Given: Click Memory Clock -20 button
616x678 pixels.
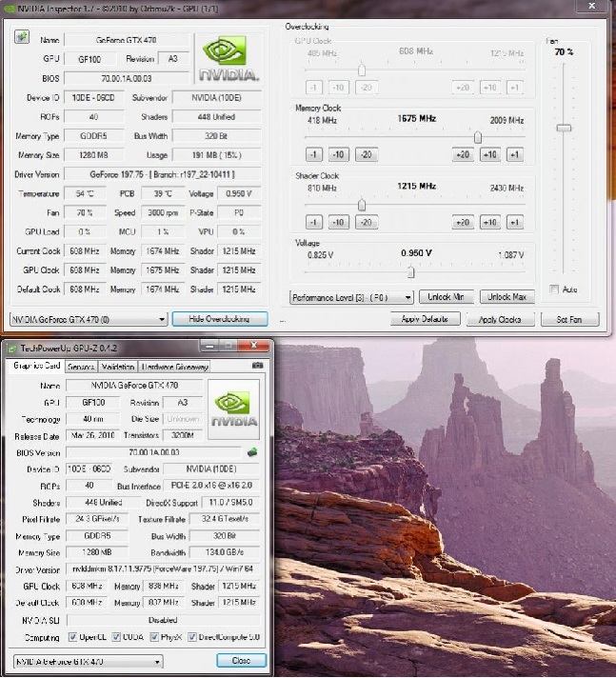Looking at the screenshot, I should [367, 154].
